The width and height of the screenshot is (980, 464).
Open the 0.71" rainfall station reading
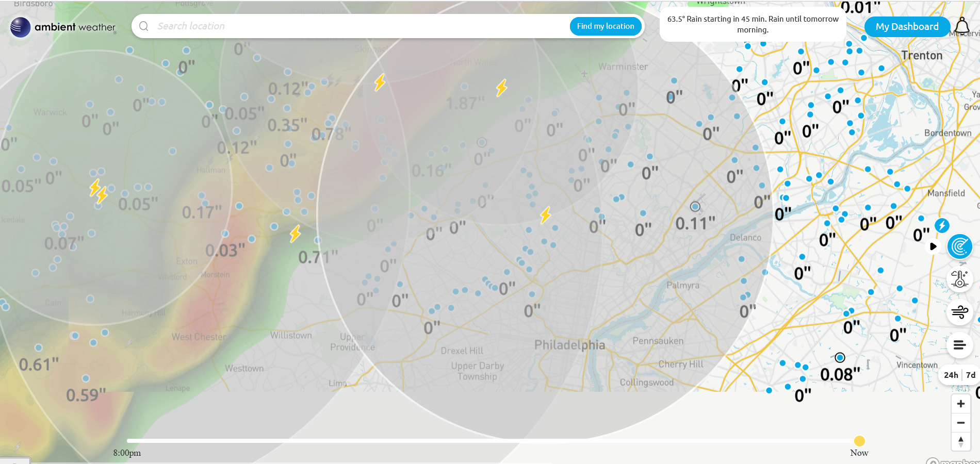318,257
